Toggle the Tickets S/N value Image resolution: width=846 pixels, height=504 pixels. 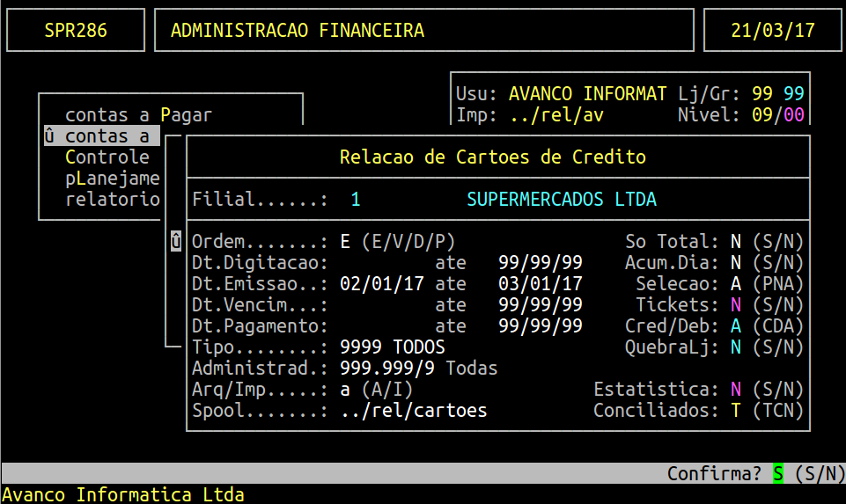click(735, 305)
